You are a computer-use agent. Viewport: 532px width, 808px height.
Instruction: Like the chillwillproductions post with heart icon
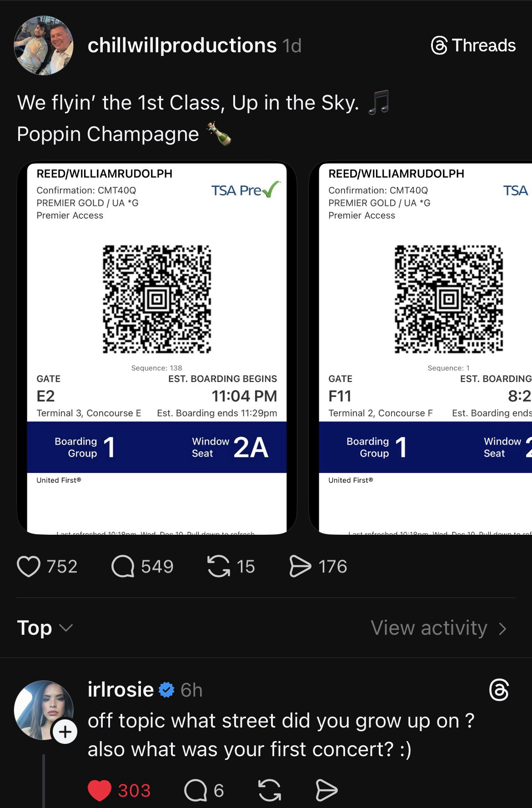click(29, 567)
